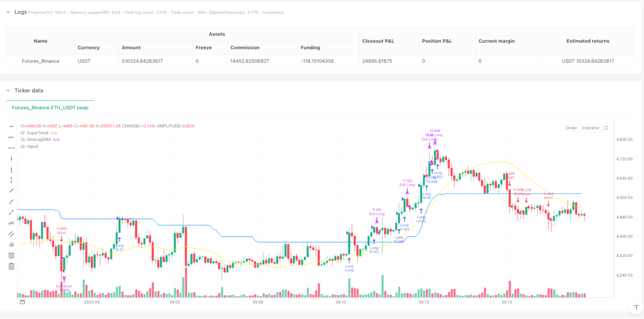Viewport: 644px width, 319px height.
Task: Toggle visibility of SuperTrend indicator
Action: point(23,133)
